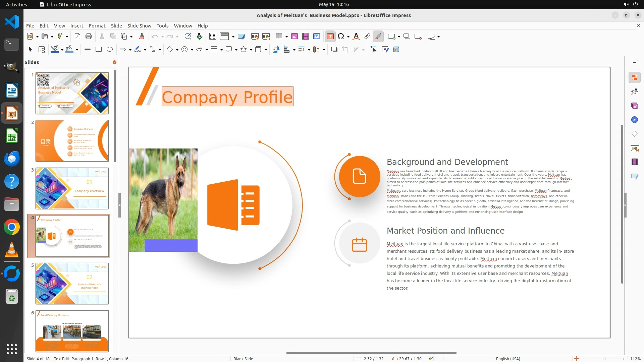The width and height of the screenshot is (644, 362).
Task: Start slideshow from first slide icon
Action: (255, 37)
